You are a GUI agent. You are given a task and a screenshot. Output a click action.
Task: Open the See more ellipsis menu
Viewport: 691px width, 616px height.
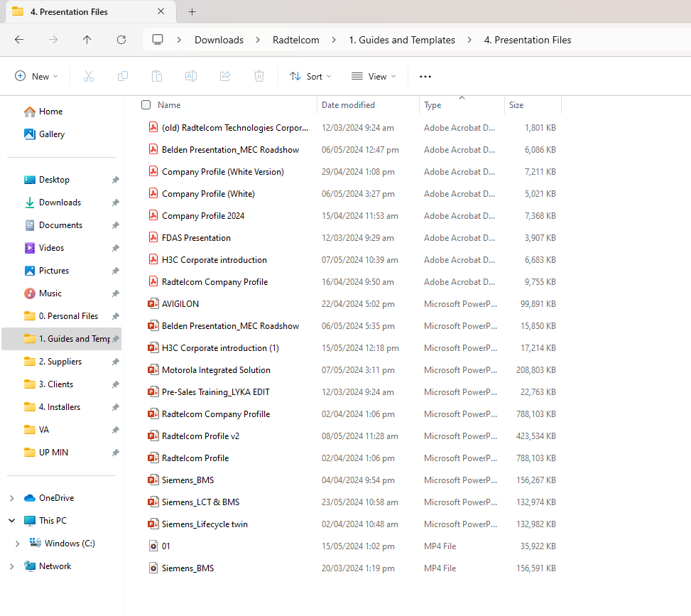pos(425,77)
